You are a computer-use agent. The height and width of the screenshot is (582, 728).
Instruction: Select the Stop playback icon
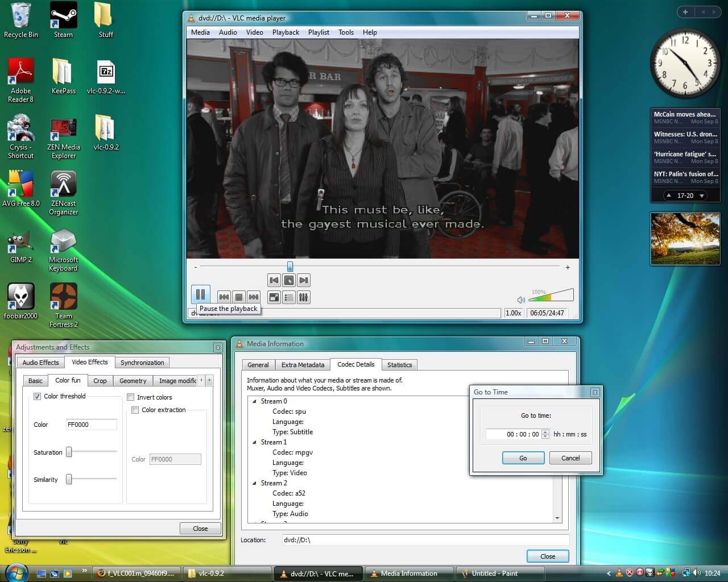point(239,297)
